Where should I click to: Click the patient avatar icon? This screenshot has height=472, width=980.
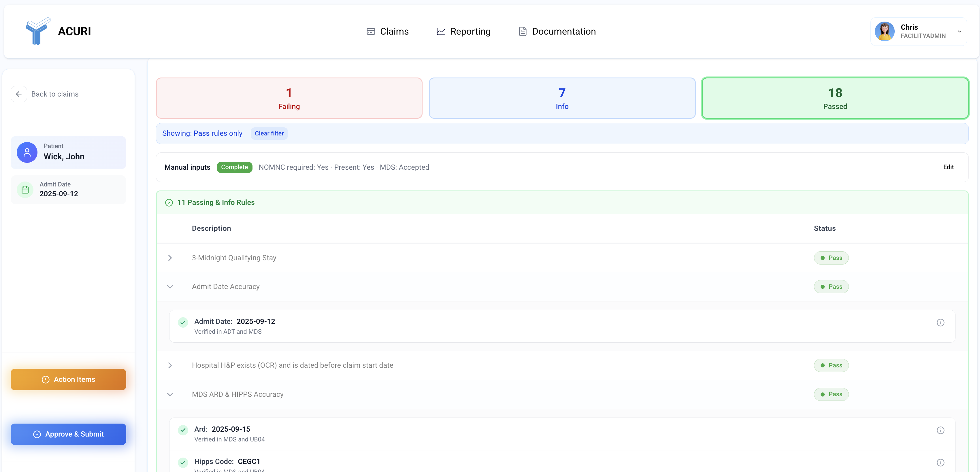point(27,152)
